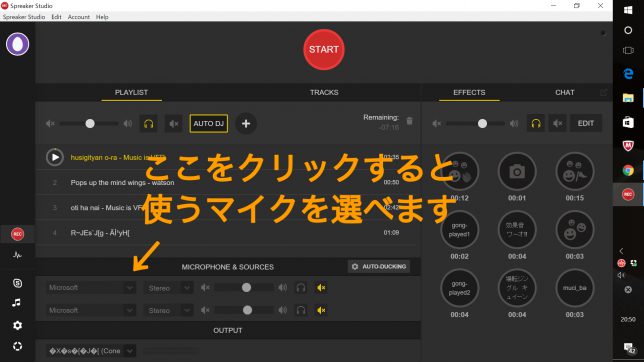
Task: Play the Japanese-labeled effect under camera
Action: coord(517,230)
